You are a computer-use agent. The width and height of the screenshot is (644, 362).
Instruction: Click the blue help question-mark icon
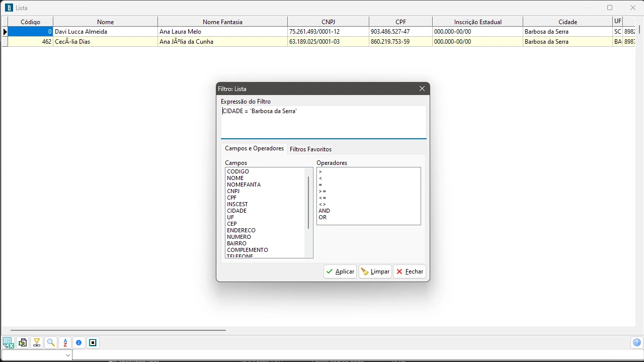click(637, 343)
